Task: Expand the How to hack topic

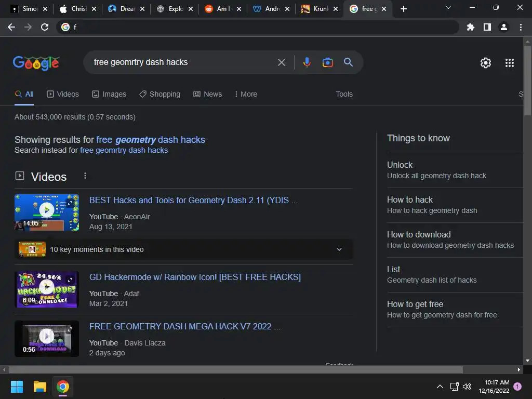Action: click(x=455, y=205)
